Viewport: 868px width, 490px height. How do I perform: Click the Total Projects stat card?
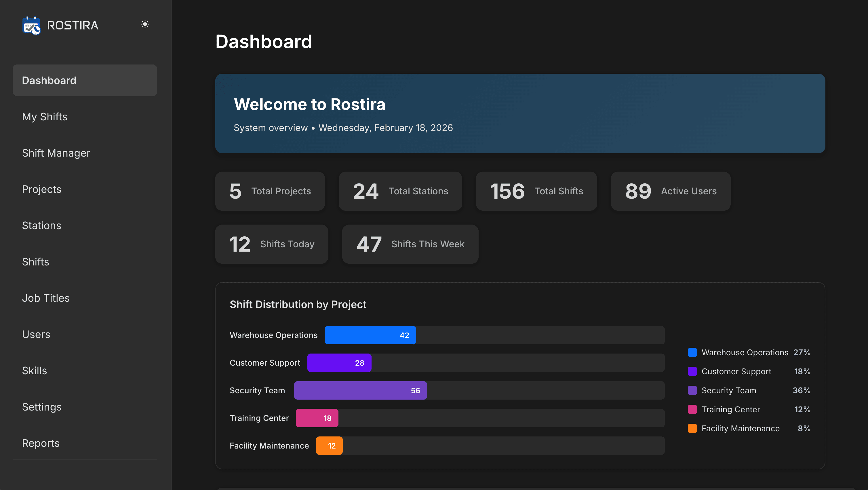pos(270,191)
